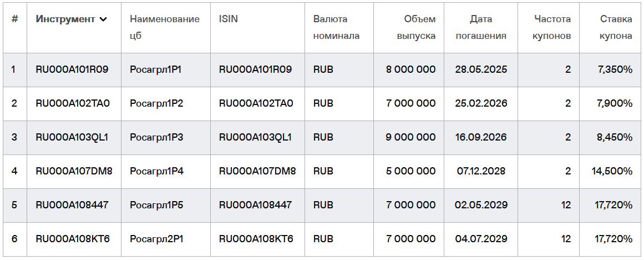Viewport: 644px width, 260px height.
Task: Click the 28.05.2025 maturity date cell
Action: [481, 69]
